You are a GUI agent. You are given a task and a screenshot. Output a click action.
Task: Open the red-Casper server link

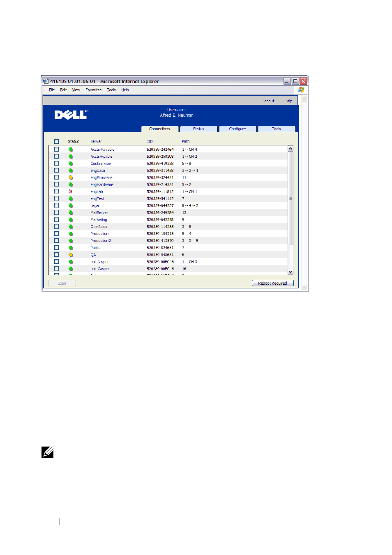[100, 269]
